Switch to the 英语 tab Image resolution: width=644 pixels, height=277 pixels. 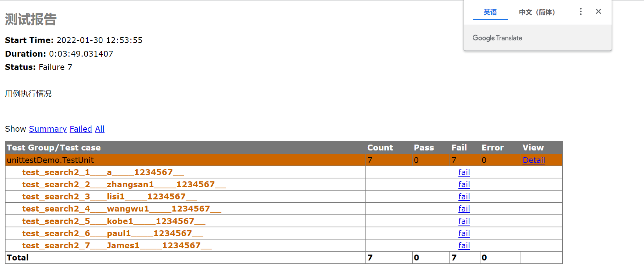tap(490, 12)
